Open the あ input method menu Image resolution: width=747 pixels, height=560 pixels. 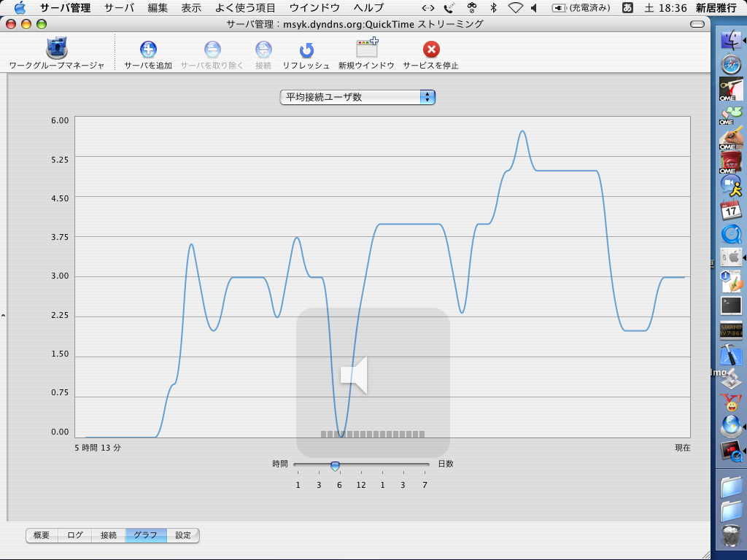pos(627,8)
